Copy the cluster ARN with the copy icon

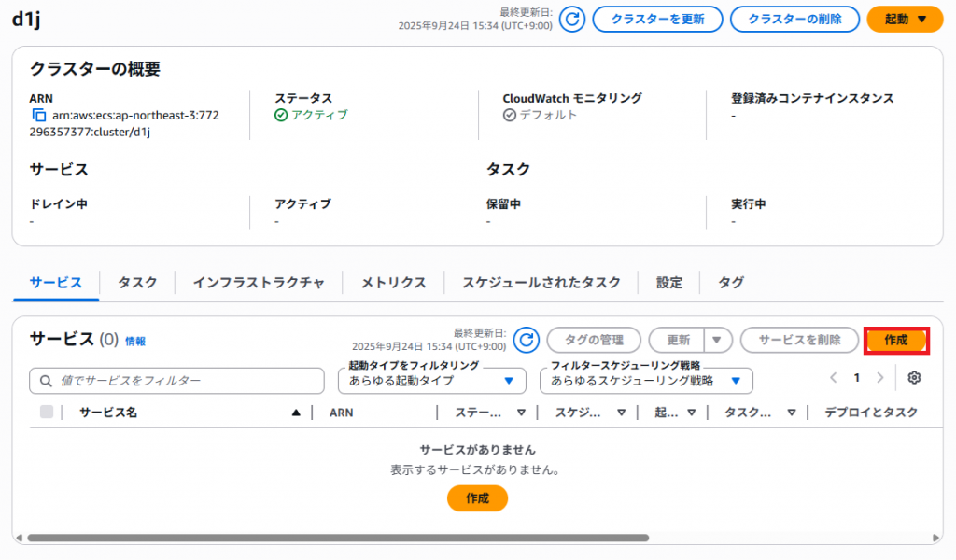(x=38, y=116)
